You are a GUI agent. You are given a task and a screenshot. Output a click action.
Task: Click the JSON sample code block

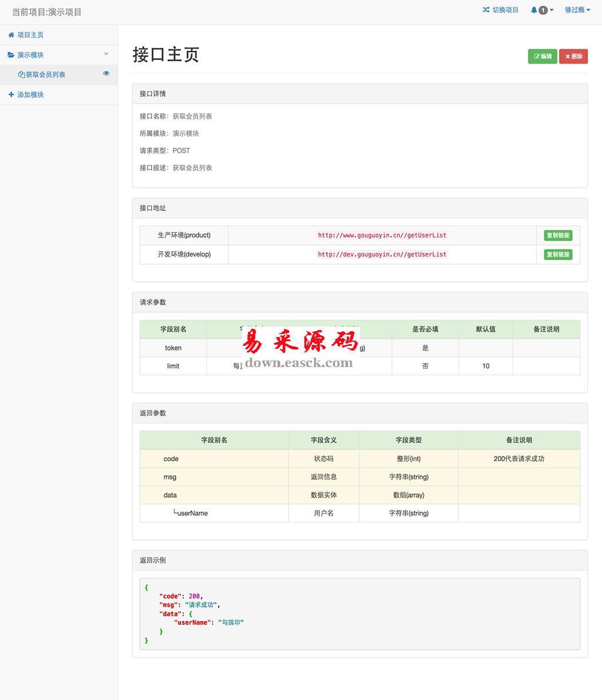(x=360, y=614)
